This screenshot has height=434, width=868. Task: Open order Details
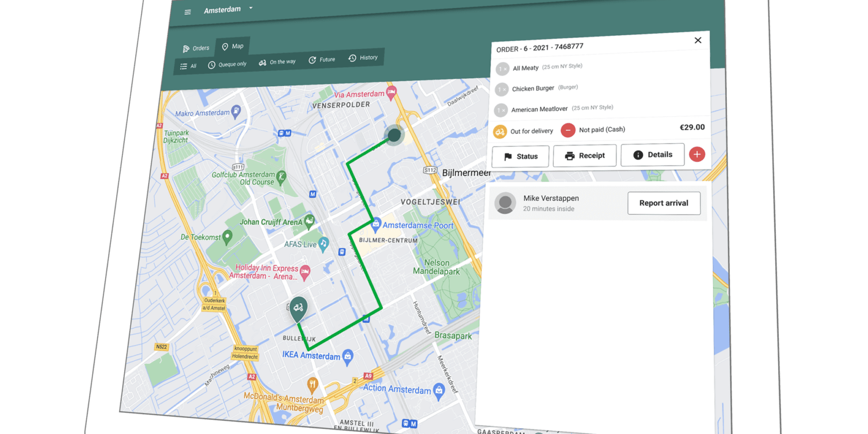click(653, 155)
